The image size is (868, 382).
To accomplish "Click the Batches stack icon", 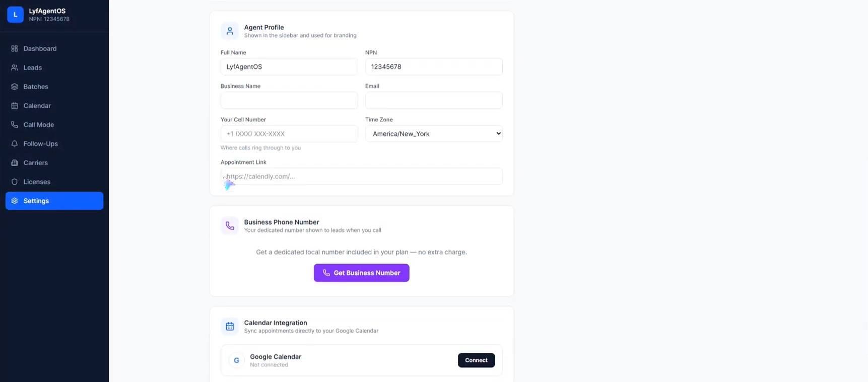I will [15, 87].
